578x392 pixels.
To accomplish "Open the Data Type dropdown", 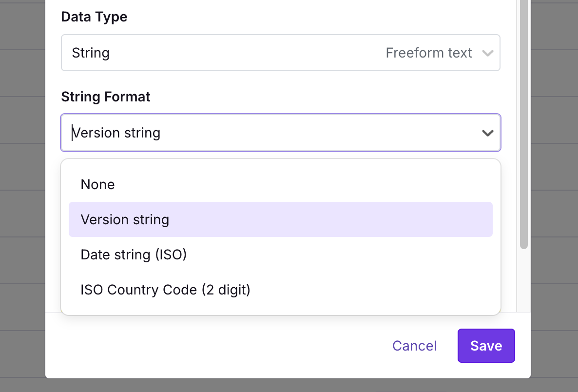I will point(281,52).
